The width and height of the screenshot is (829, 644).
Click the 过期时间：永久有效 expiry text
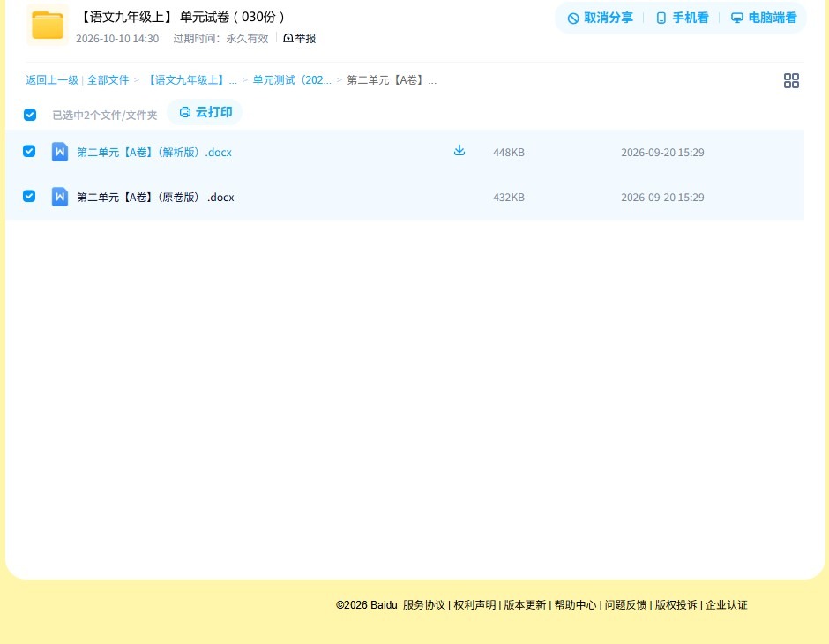point(221,39)
